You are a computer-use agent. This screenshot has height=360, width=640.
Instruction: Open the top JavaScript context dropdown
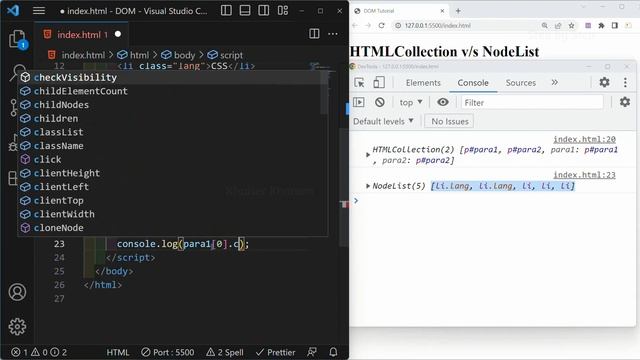(x=411, y=102)
